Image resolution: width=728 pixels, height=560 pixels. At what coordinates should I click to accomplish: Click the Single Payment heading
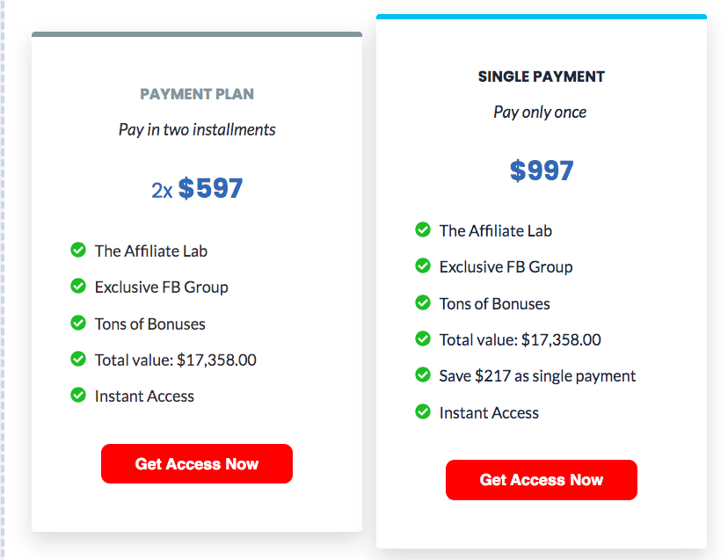tap(541, 76)
